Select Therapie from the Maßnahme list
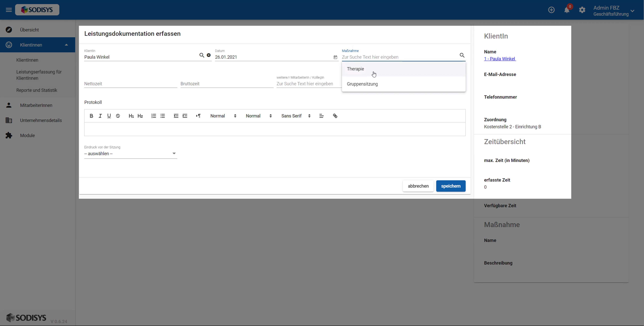Image resolution: width=644 pixels, height=326 pixels. coord(403,69)
